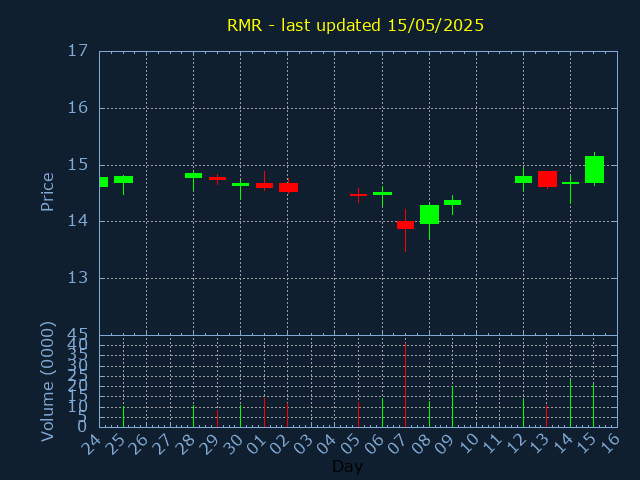Select the red candlestick for day 07
The height and width of the screenshot is (480, 640).
[405, 225]
